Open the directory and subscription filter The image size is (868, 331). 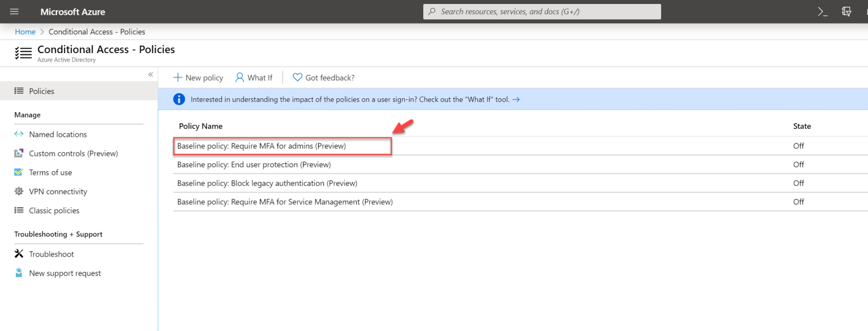tap(845, 11)
